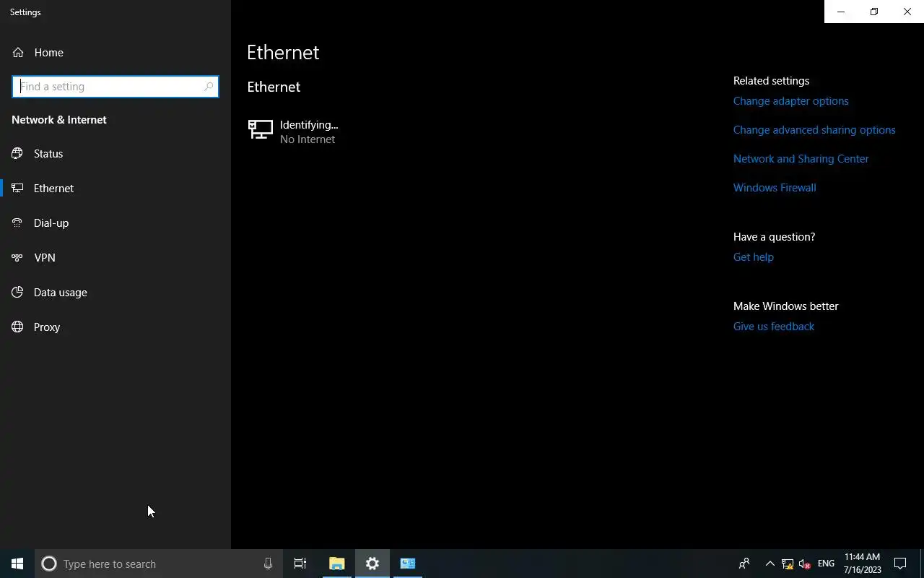Click the taskbar search box
This screenshot has width=924, height=578.
tap(159, 564)
